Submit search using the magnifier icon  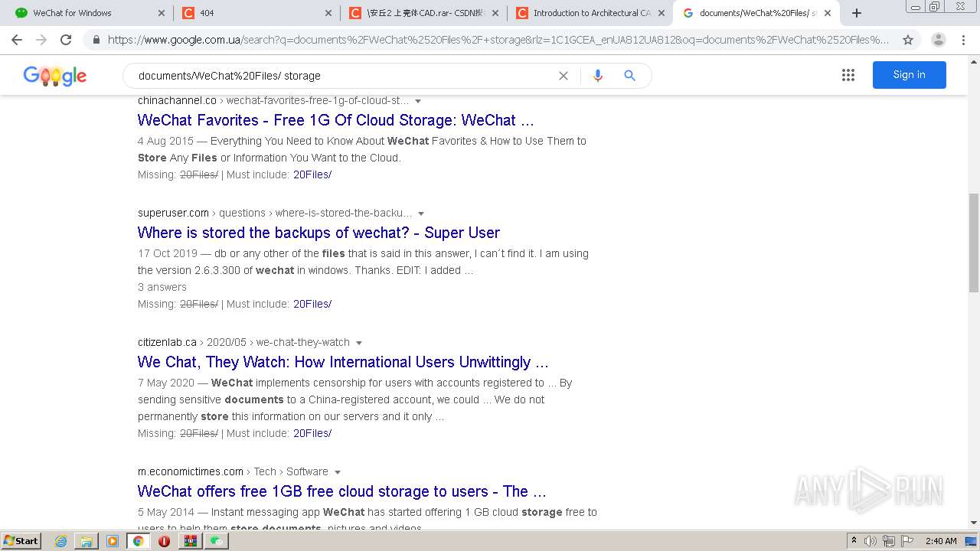629,76
